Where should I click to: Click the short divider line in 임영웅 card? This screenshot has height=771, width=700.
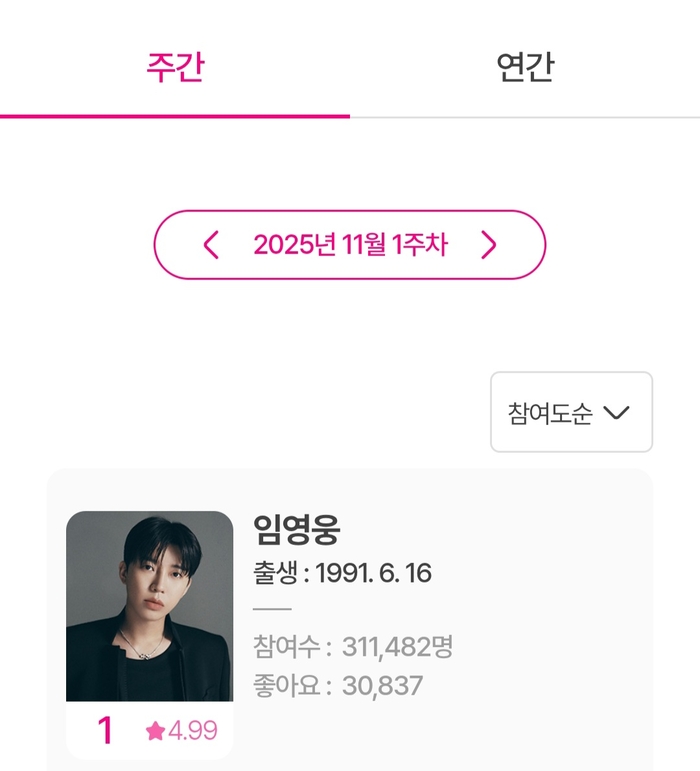pyautogui.click(x=272, y=609)
